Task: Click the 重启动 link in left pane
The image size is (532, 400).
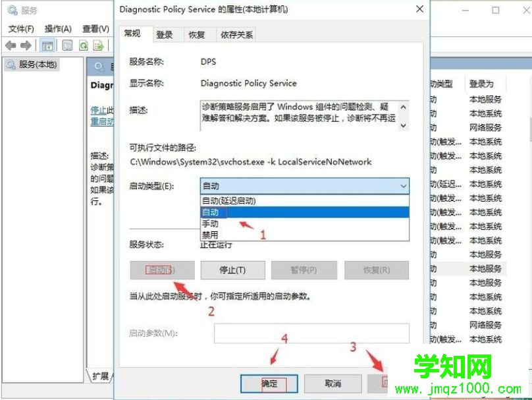Action: 103,121
